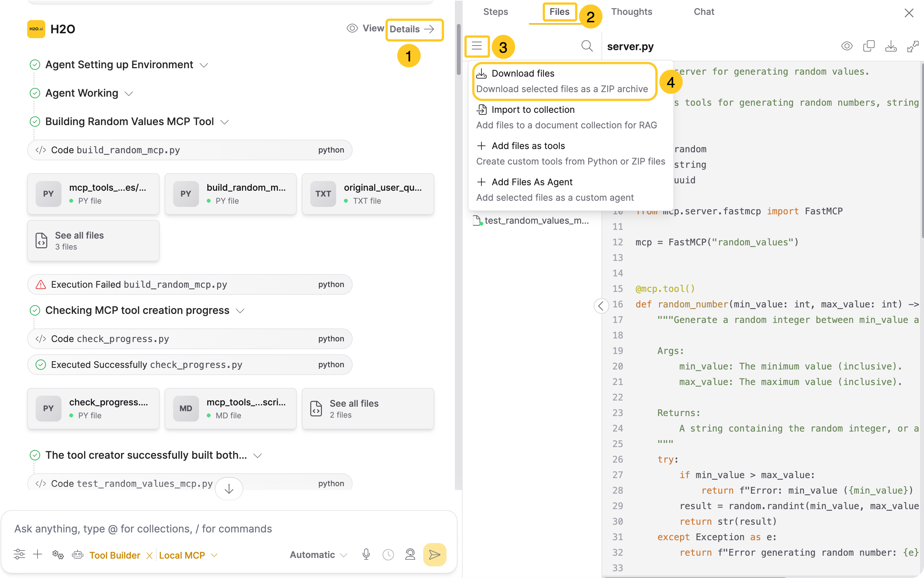924x578 pixels.
Task: Click the View eye icon
Action: (352, 28)
